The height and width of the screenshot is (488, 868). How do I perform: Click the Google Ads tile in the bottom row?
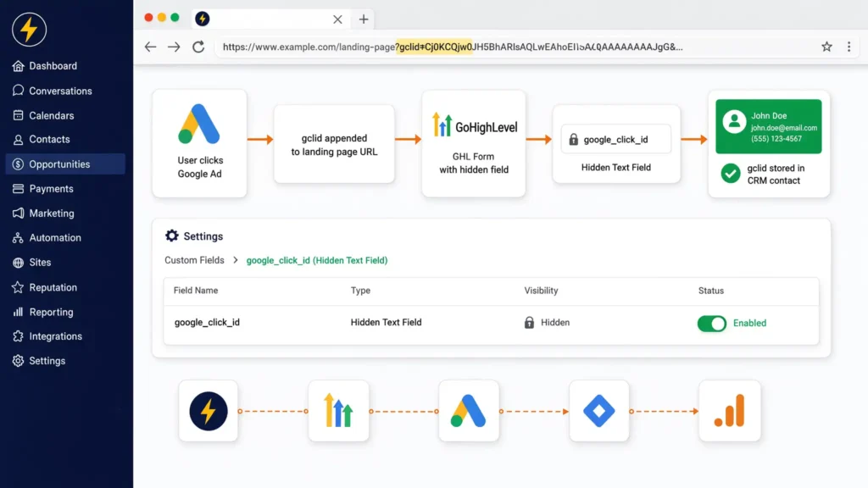pyautogui.click(x=469, y=411)
